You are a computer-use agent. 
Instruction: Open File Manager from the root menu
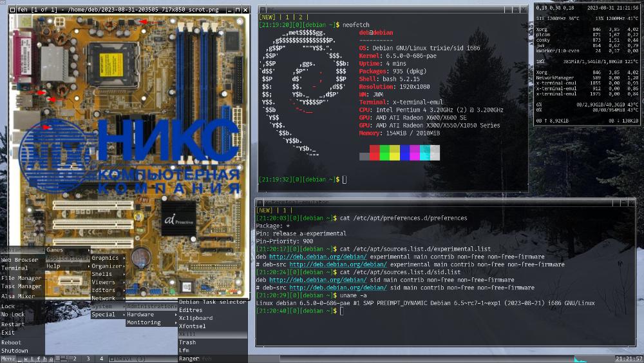23,278
